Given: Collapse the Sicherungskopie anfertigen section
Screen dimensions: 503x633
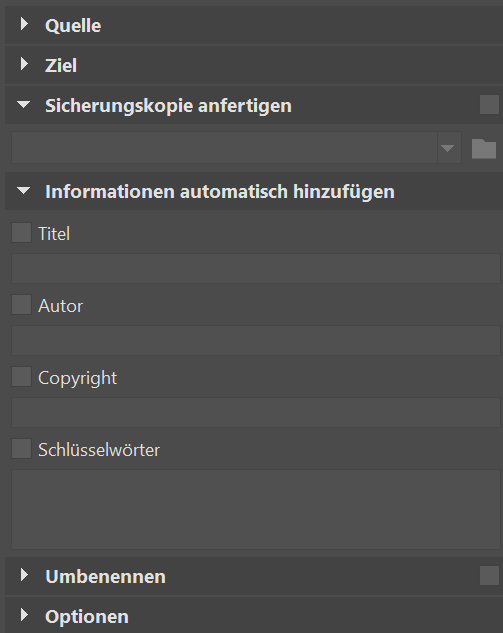Looking at the screenshot, I should 24,105.
